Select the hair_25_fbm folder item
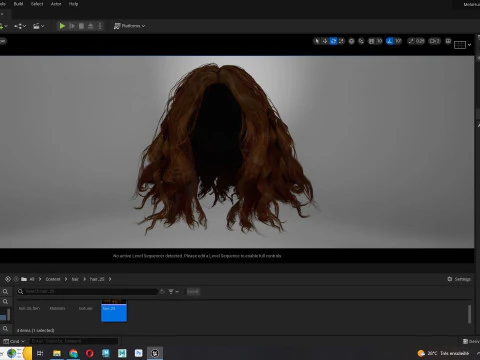 [29, 308]
